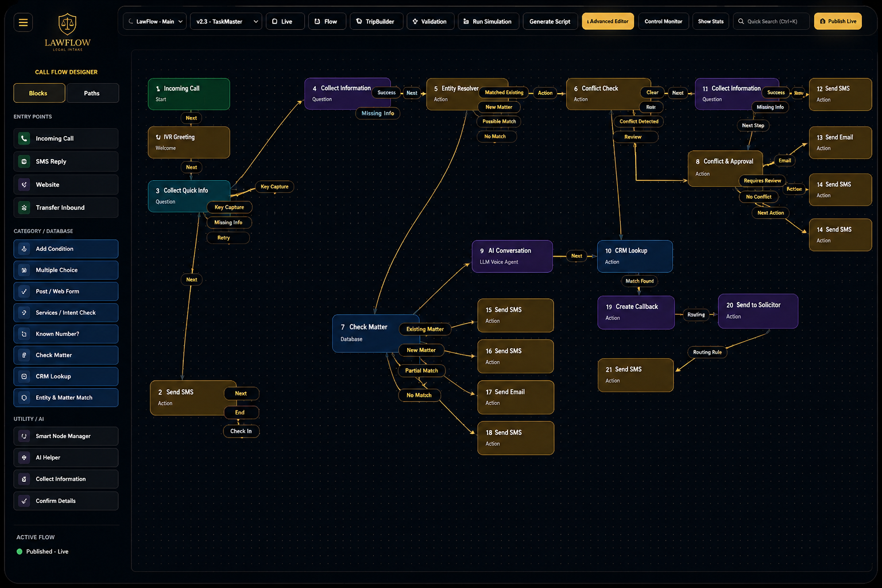
Task: Click the Website entry point icon
Action: point(24,184)
